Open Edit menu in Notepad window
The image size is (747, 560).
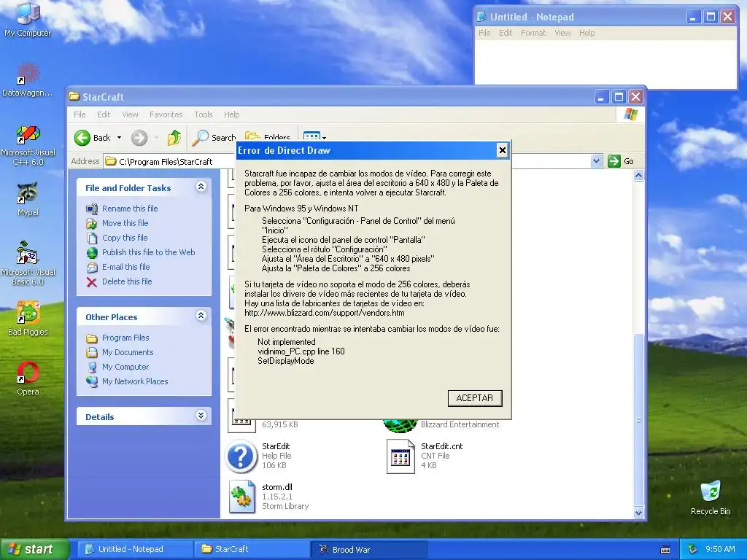point(506,33)
